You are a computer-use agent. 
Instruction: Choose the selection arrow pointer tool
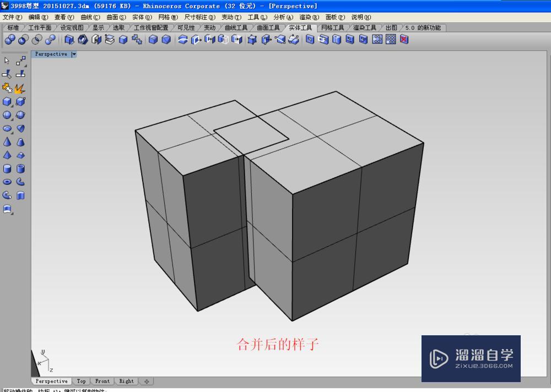tap(7, 61)
